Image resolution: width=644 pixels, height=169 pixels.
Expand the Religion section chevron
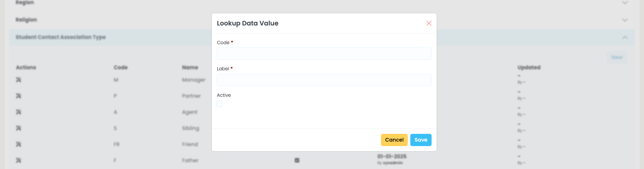pyautogui.click(x=625, y=20)
